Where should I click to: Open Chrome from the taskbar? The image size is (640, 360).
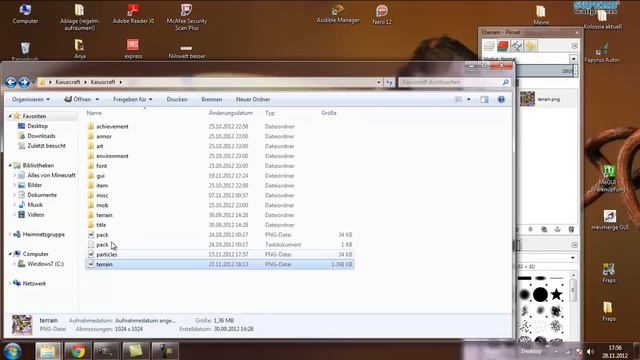tap(77, 351)
